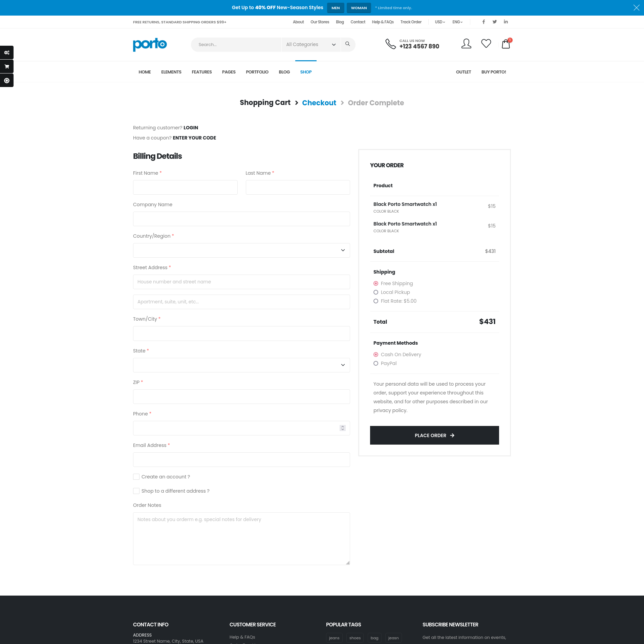Viewport: 644px width, 644px height.
Task: Open the user account icon
Action: coord(466,44)
